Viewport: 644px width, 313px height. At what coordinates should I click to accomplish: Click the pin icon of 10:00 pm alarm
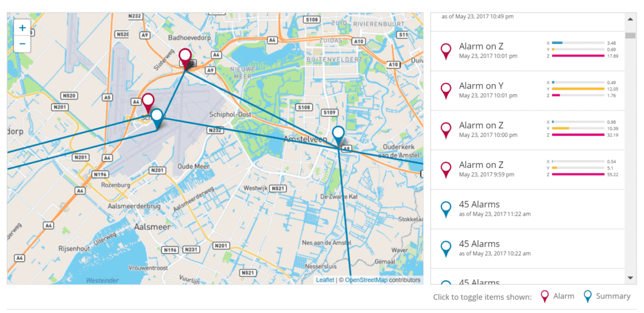[446, 131]
